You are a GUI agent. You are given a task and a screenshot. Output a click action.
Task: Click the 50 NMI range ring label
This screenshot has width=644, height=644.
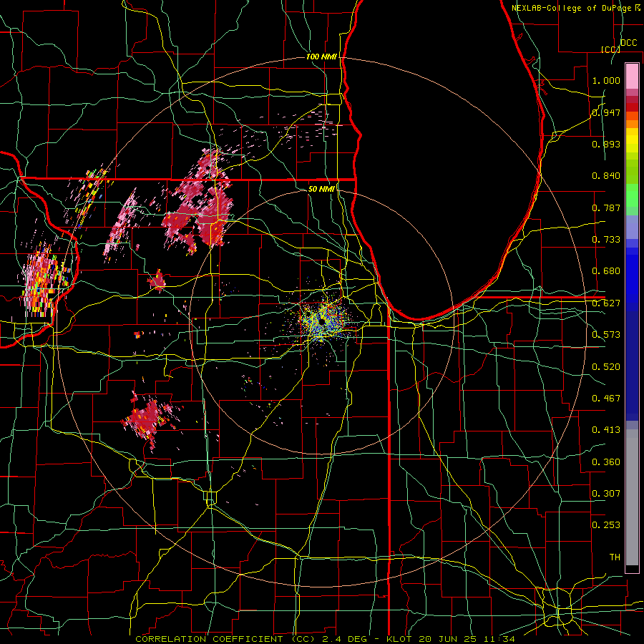(321, 189)
